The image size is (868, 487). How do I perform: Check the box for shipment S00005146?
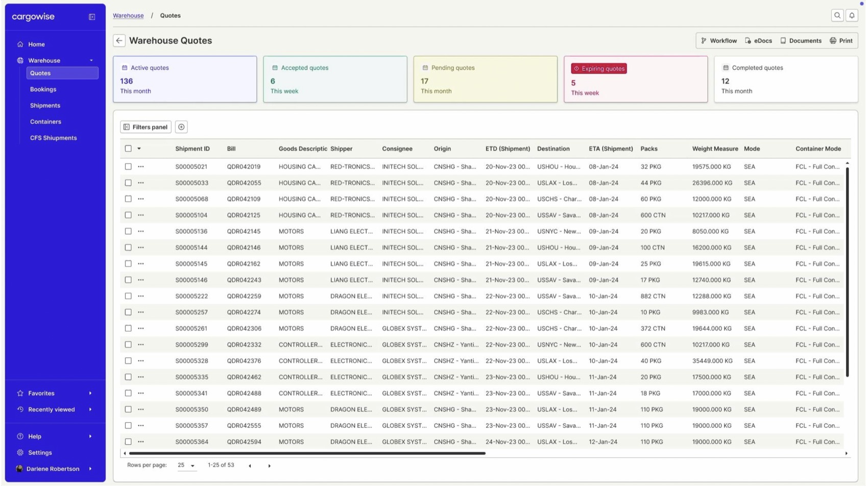(128, 280)
